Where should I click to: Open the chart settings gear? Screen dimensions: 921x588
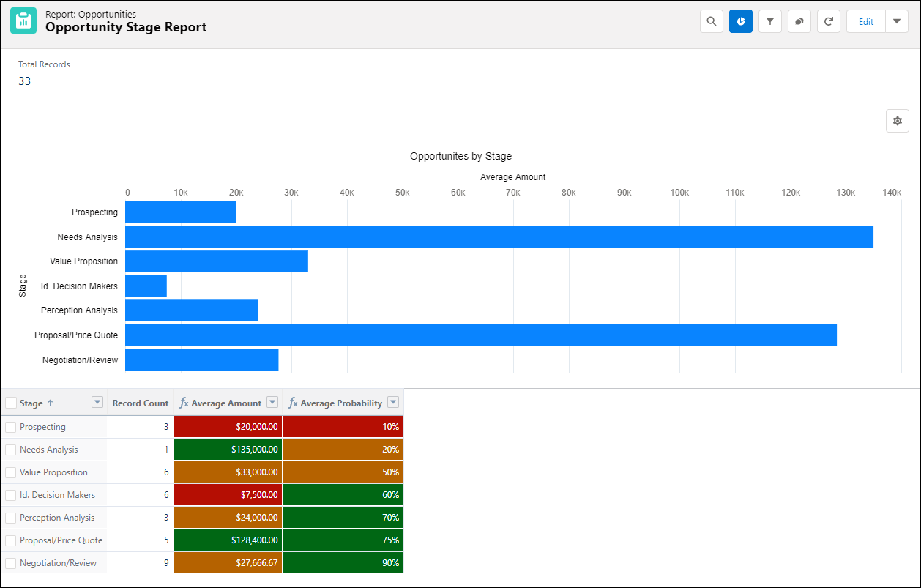pos(898,120)
